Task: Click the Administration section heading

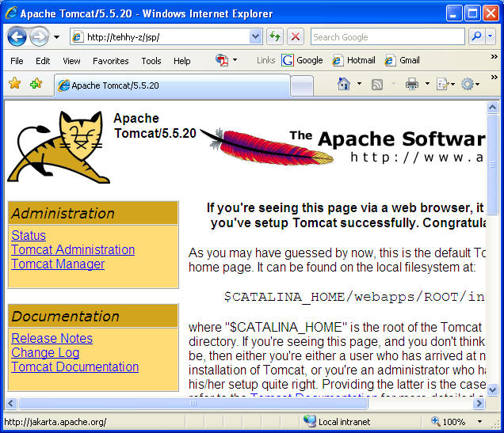Action: coord(63,213)
